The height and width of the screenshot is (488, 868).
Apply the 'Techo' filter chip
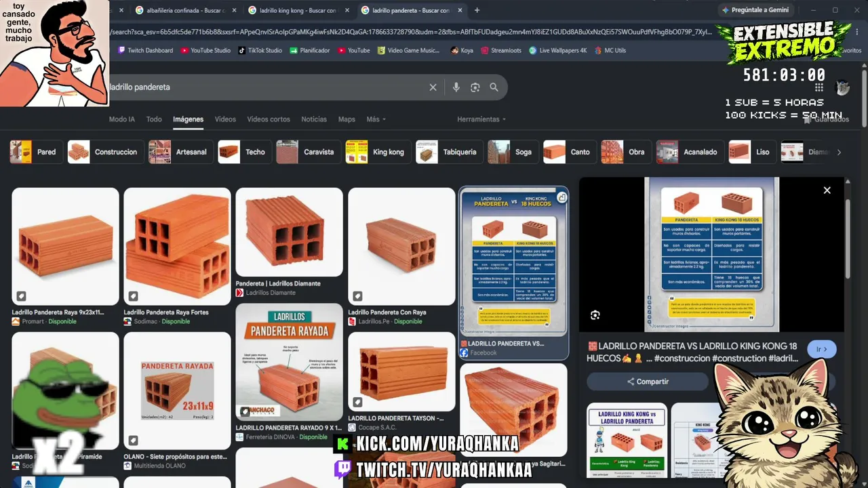244,152
